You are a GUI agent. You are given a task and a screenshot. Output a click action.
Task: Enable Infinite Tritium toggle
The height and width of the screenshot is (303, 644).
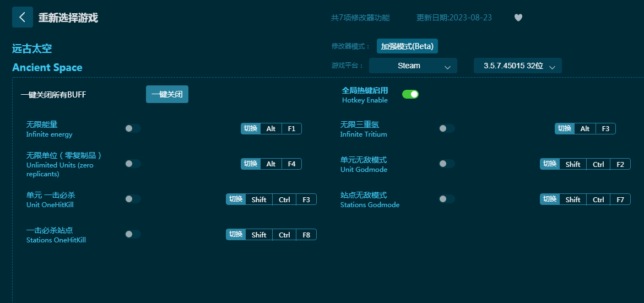click(x=446, y=128)
